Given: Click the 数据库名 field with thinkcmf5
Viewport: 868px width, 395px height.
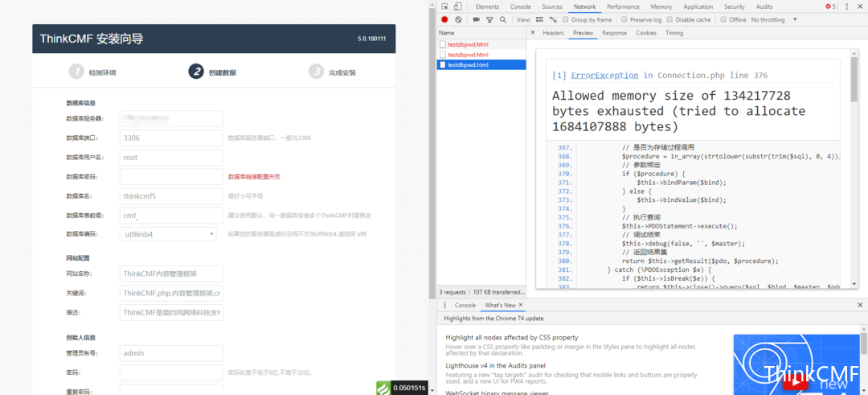Looking at the screenshot, I should (x=171, y=195).
